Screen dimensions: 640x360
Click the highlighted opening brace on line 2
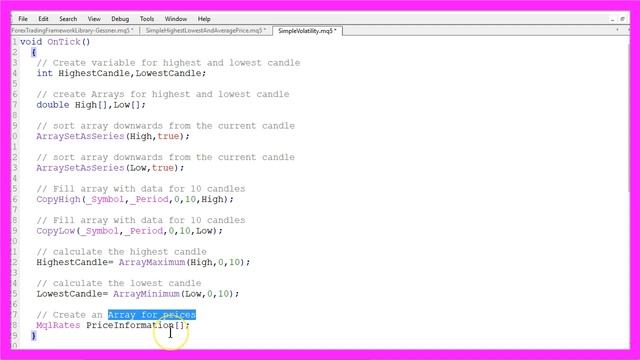pyautogui.click(x=33, y=52)
